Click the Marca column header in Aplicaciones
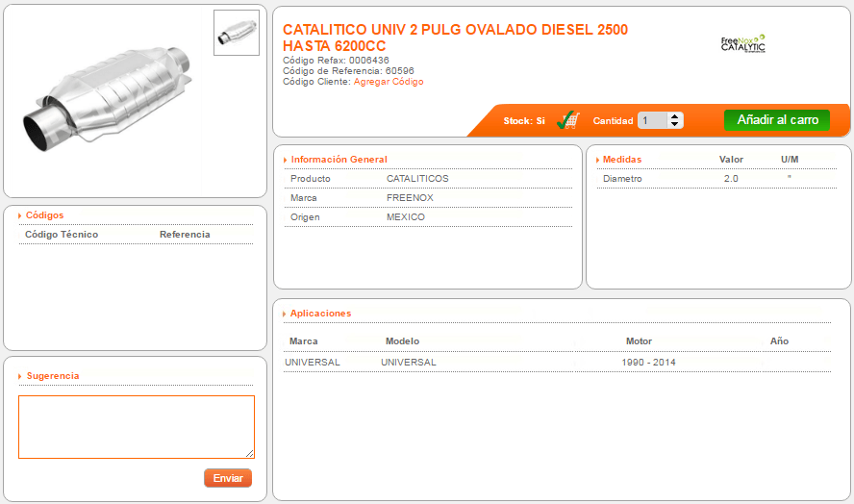854x504 pixels. click(303, 341)
